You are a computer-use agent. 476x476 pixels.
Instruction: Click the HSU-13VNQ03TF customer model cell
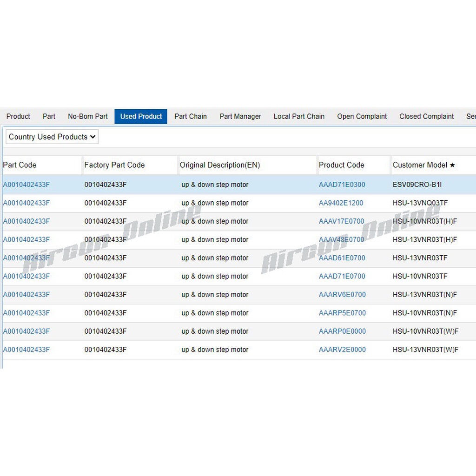(x=420, y=203)
